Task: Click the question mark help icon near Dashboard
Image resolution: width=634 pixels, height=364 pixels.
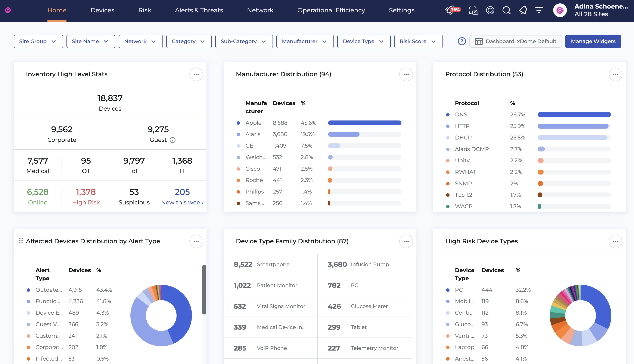Action: coord(462,41)
